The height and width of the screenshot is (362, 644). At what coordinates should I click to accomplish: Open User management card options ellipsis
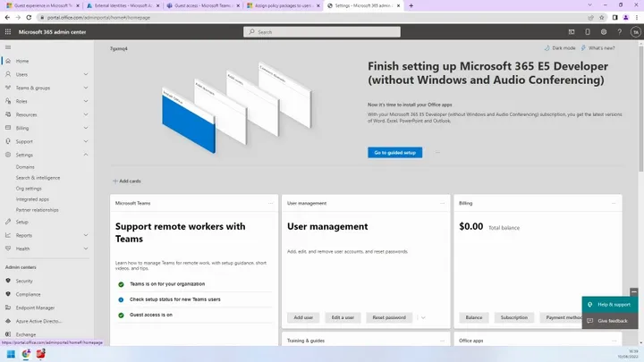pyautogui.click(x=443, y=203)
